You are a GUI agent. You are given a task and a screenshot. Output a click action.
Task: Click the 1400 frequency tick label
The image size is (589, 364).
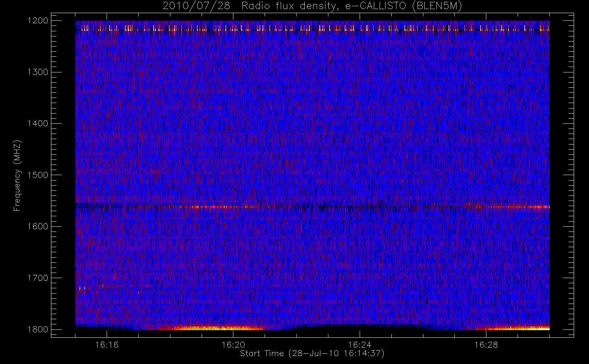pyautogui.click(x=38, y=123)
